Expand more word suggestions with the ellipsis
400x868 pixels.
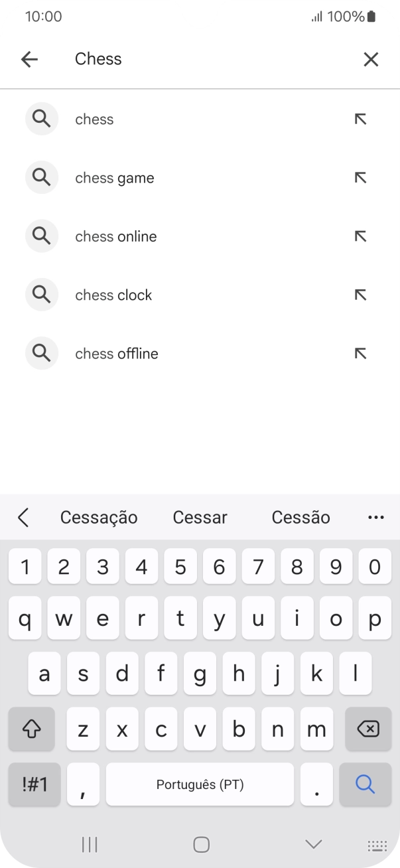coord(375,517)
